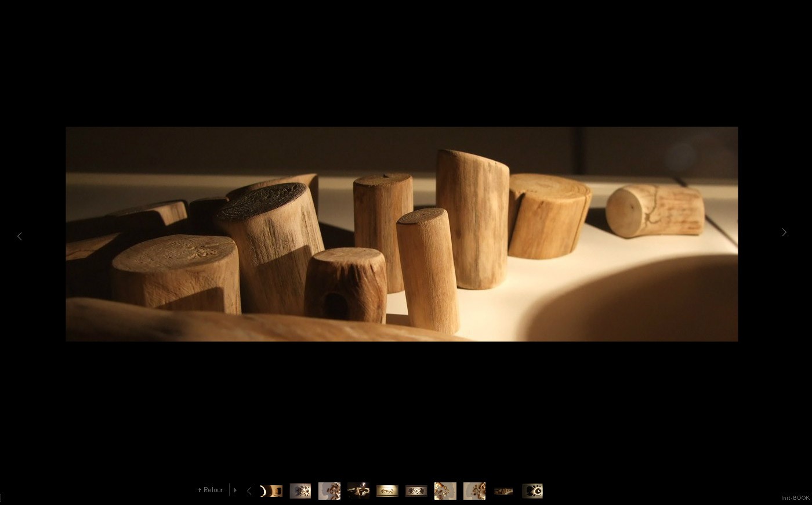Click the log with a hole

tap(345, 286)
